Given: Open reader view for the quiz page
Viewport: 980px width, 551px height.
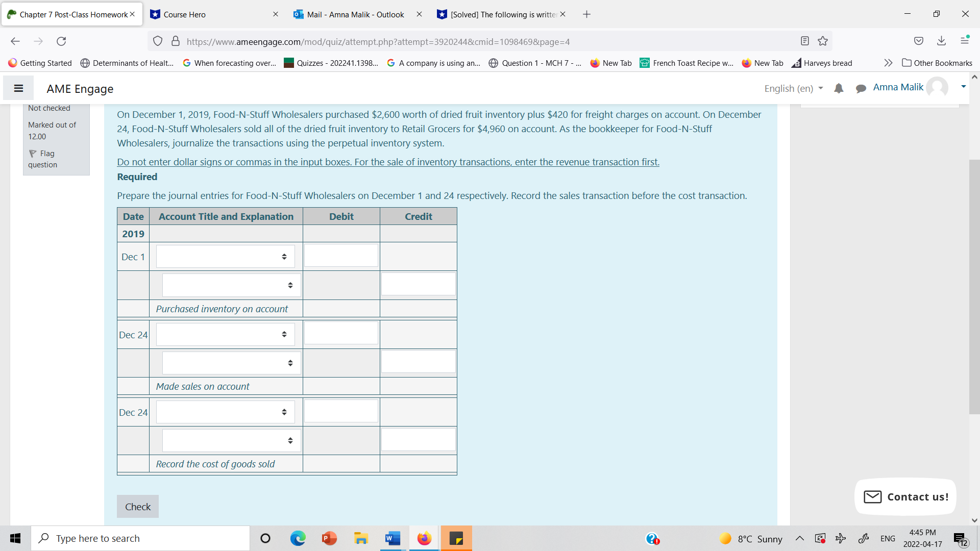Looking at the screenshot, I should pos(805,41).
